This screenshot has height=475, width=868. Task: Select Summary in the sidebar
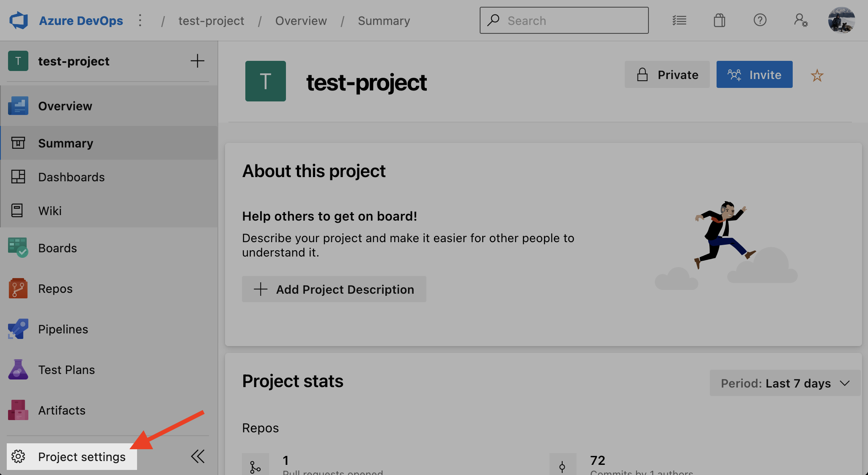[66, 143]
